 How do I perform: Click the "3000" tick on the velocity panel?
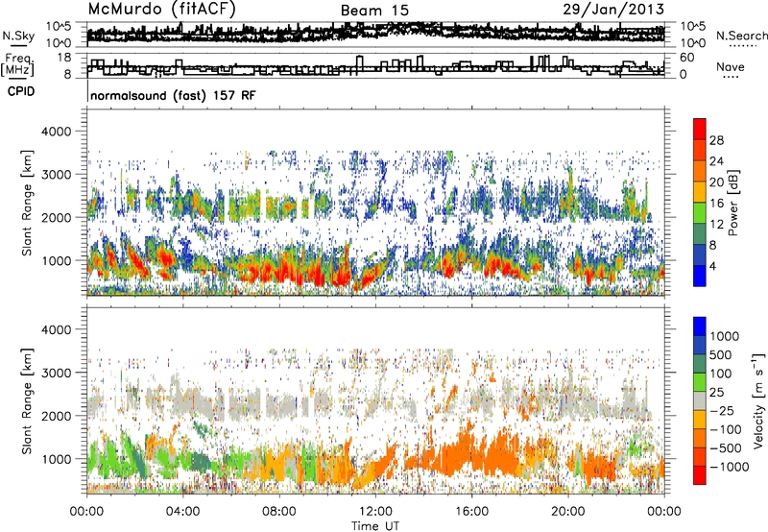[56, 373]
